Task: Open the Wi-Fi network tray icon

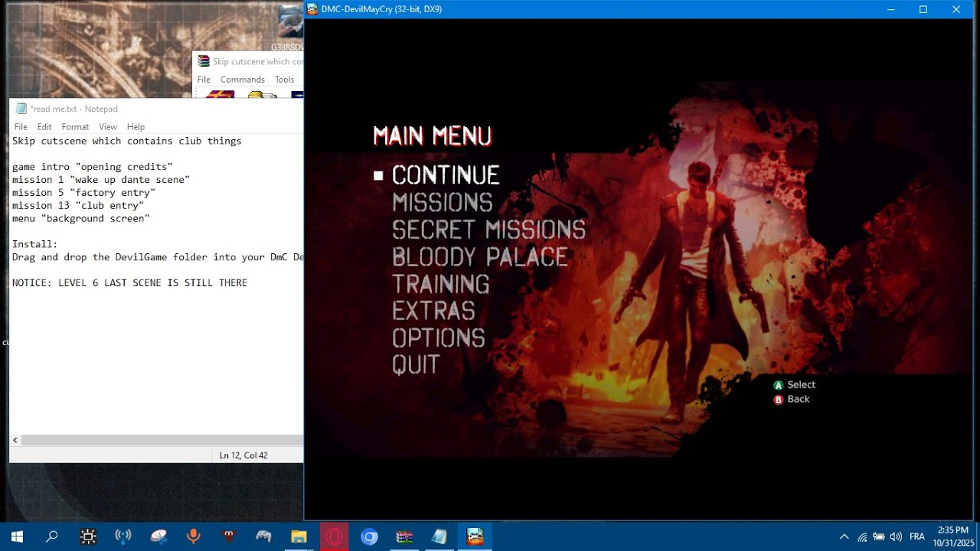Action: coord(862,536)
